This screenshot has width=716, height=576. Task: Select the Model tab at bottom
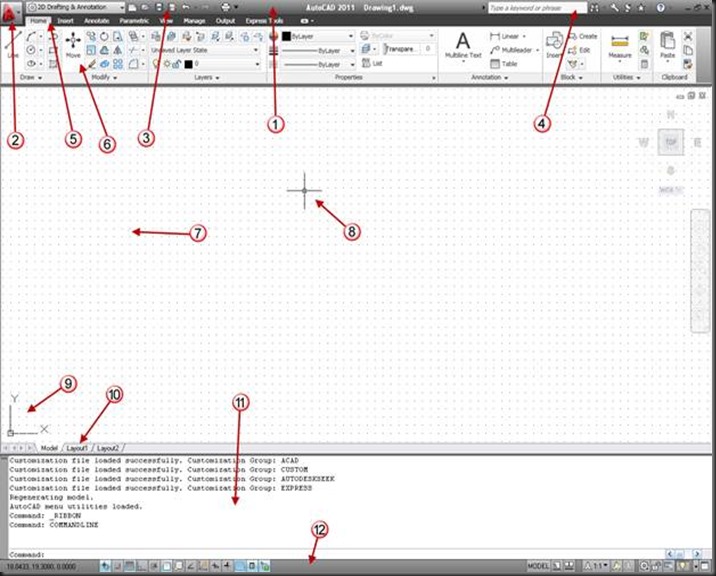[49, 448]
